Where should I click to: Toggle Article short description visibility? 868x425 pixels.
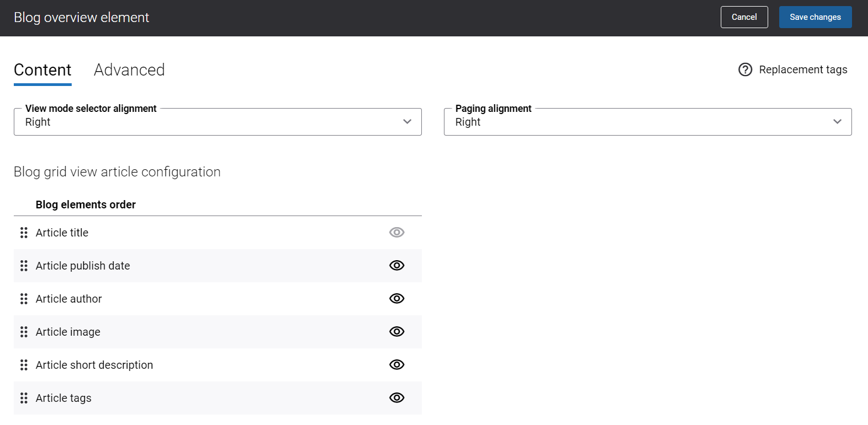397,365
